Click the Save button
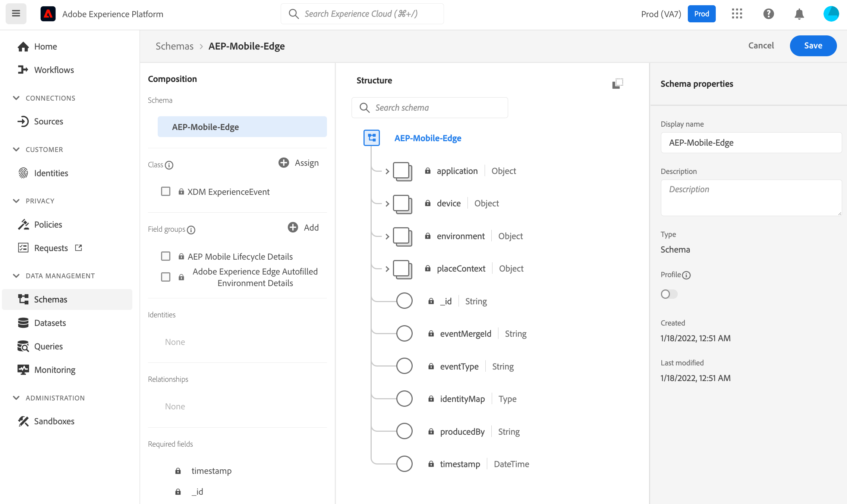The width and height of the screenshot is (847, 504). pos(813,45)
